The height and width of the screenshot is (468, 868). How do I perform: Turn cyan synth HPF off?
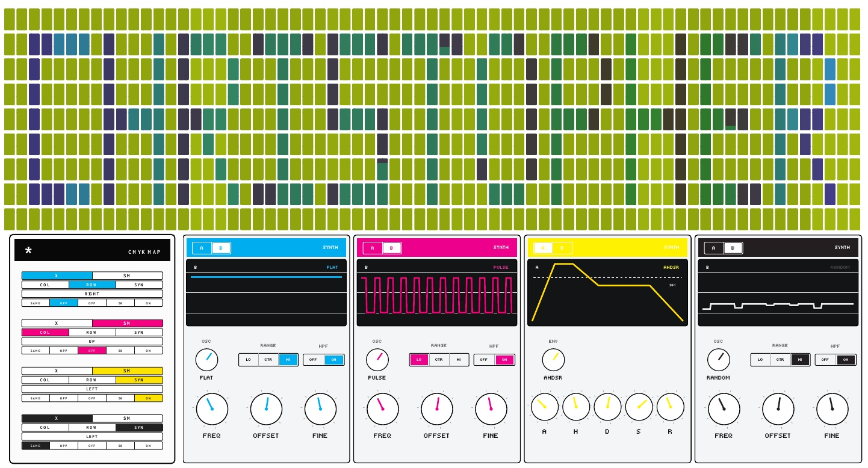coord(313,360)
